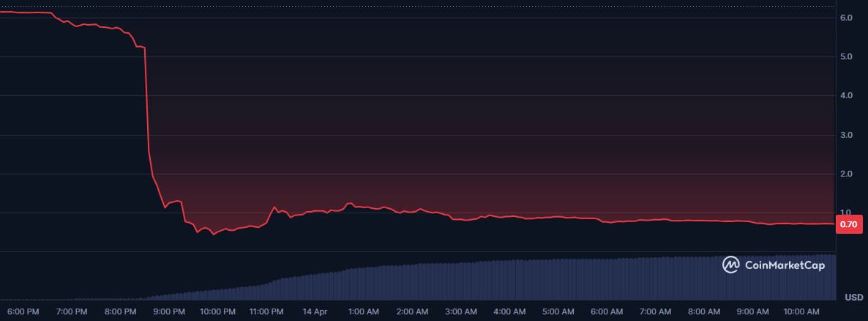This screenshot has height=321, width=868.
Task: Click the 2:00 AM time axis label
Action: (x=413, y=311)
